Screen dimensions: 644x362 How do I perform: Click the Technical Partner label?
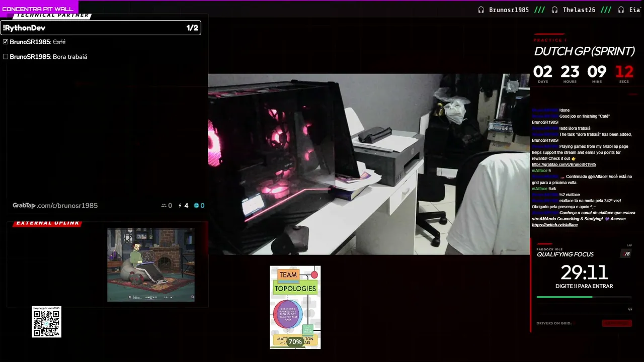52,16
